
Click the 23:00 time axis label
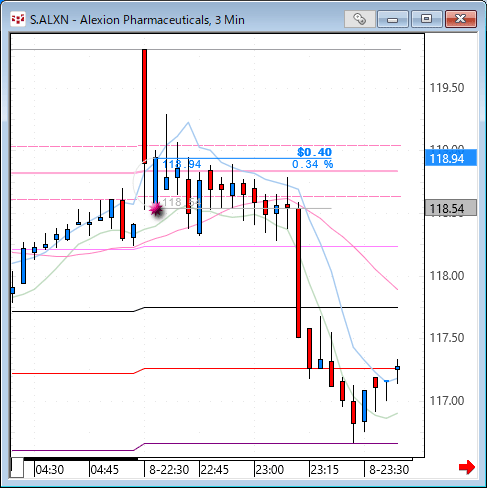tap(270, 470)
